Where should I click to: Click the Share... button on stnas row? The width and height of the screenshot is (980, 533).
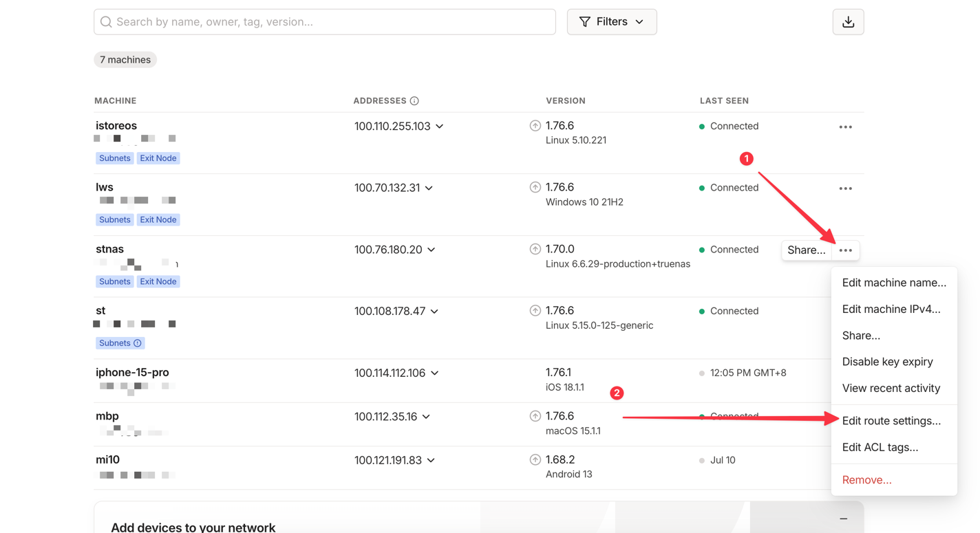(x=806, y=250)
